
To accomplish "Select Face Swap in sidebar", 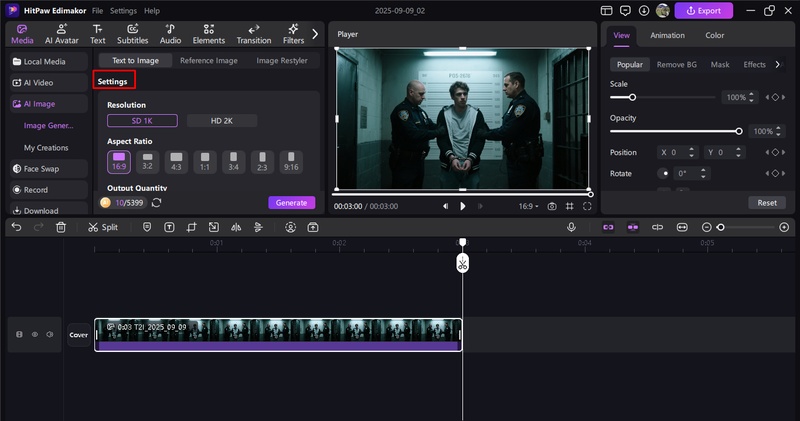I will (49, 168).
